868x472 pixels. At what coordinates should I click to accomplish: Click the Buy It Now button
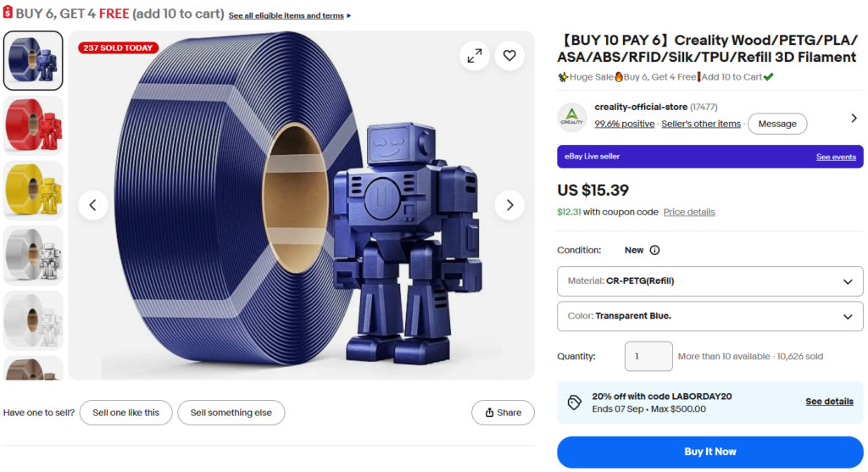click(709, 452)
